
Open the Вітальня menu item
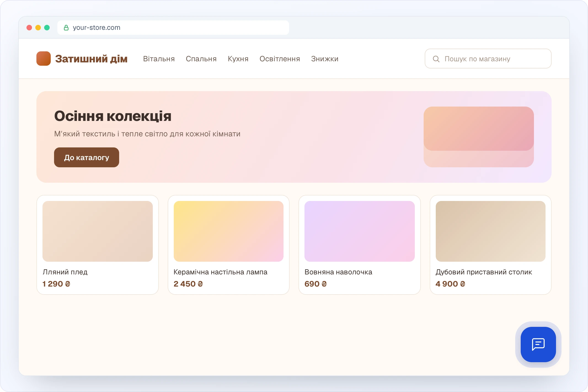[159, 59]
